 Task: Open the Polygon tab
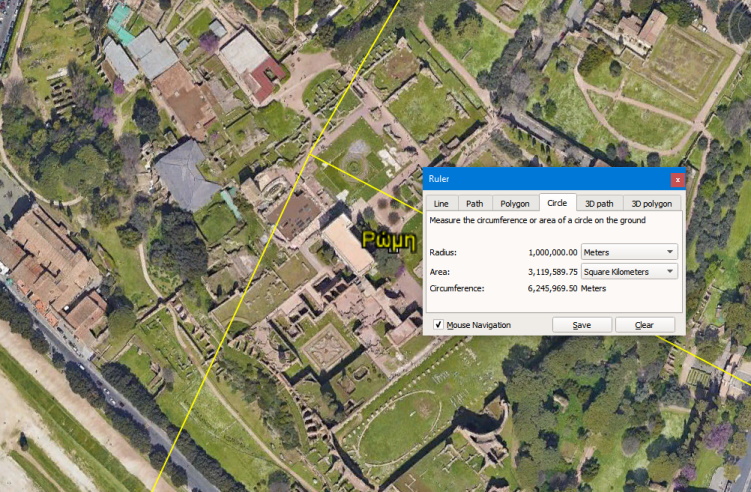coord(515,204)
